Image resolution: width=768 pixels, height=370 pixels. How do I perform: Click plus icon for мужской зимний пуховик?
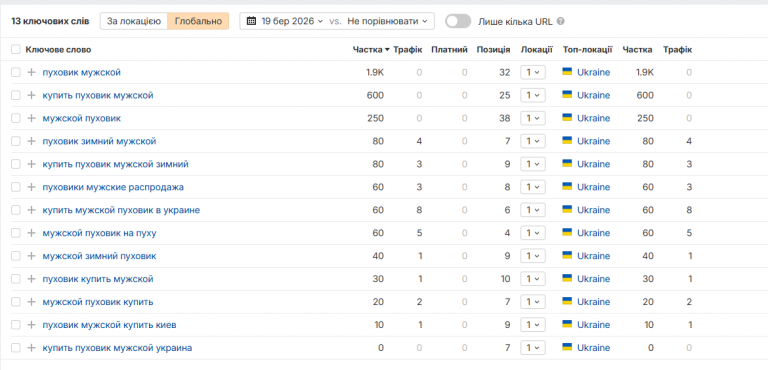(31, 256)
